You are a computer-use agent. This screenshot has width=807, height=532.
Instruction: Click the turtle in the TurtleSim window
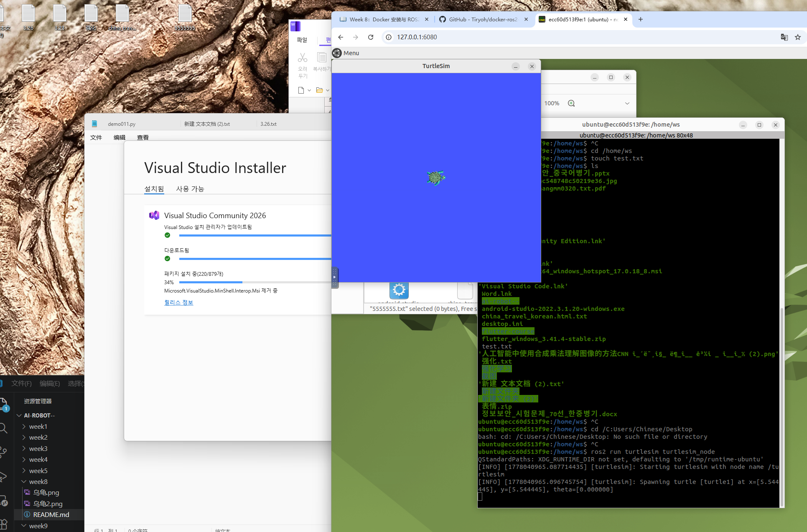[436, 178]
